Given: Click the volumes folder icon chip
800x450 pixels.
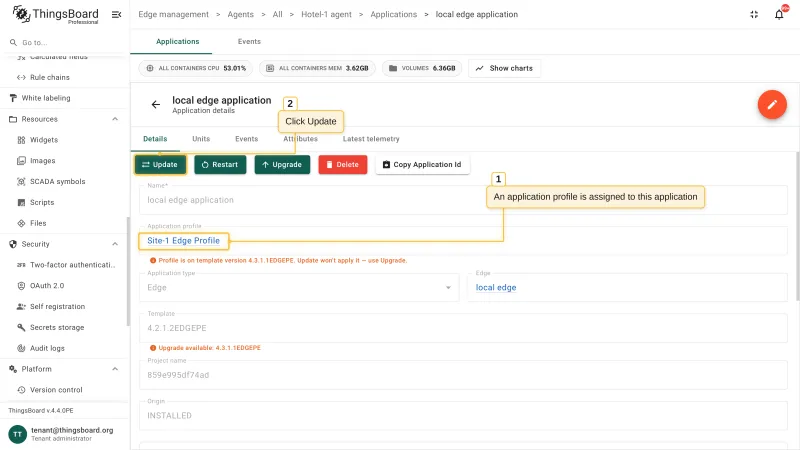Looking at the screenshot, I should (x=422, y=68).
